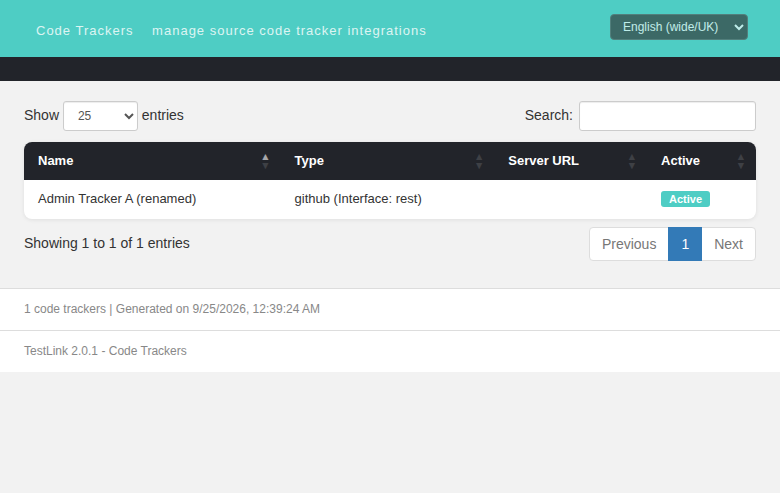Image resolution: width=780 pixels, height=493 pixels.
Task: Click the Active status badge
Action: 685,199
